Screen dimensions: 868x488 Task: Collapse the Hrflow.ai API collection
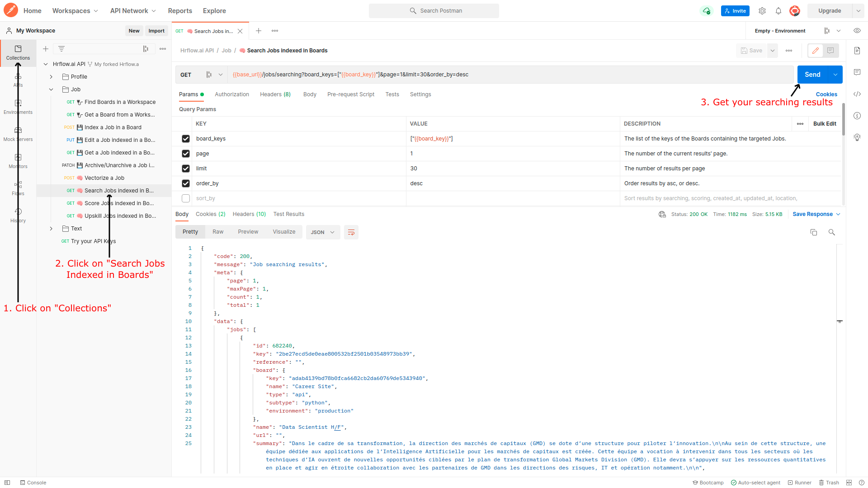[46, 64]
